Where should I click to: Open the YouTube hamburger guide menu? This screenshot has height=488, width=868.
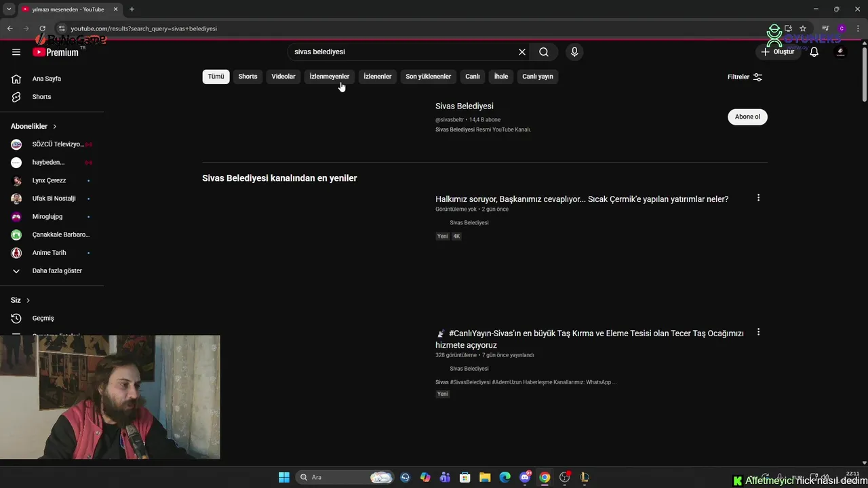(x=16, y=52)
